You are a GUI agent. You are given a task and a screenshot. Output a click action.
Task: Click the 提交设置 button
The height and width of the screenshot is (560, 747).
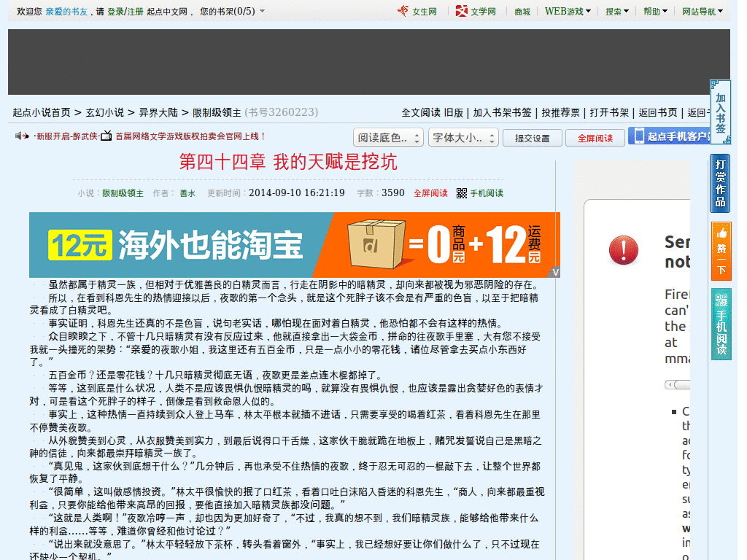pos(532,136)
